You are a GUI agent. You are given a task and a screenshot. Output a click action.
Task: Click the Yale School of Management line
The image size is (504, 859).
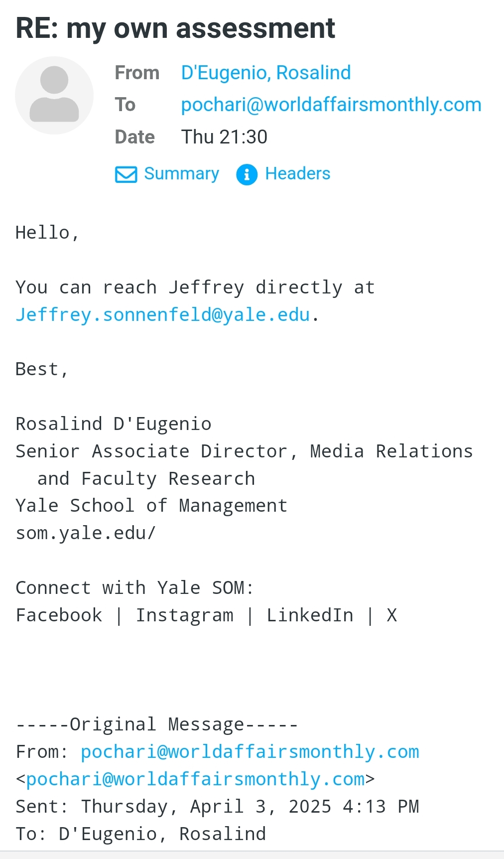tap(151, 506)
